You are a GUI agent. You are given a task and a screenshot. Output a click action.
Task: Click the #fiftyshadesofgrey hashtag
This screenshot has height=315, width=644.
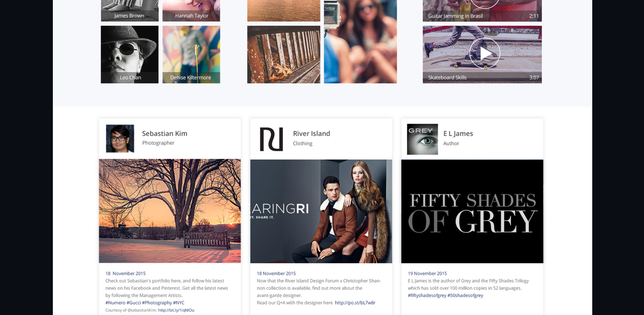pos(427,295)
